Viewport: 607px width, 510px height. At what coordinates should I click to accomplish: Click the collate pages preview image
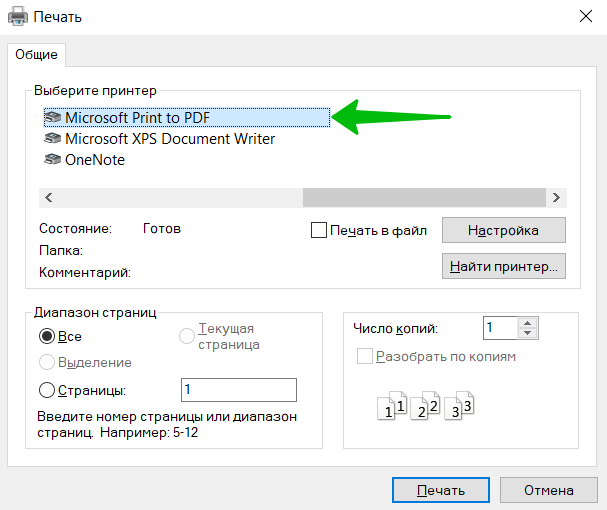425,406
